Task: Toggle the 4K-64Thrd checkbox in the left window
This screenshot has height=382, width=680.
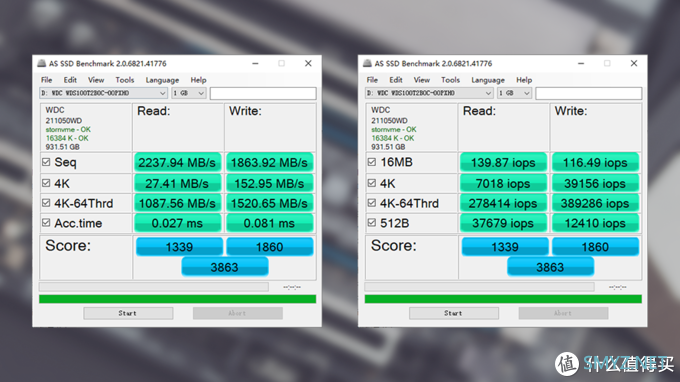Action: [x=46, y=203]
